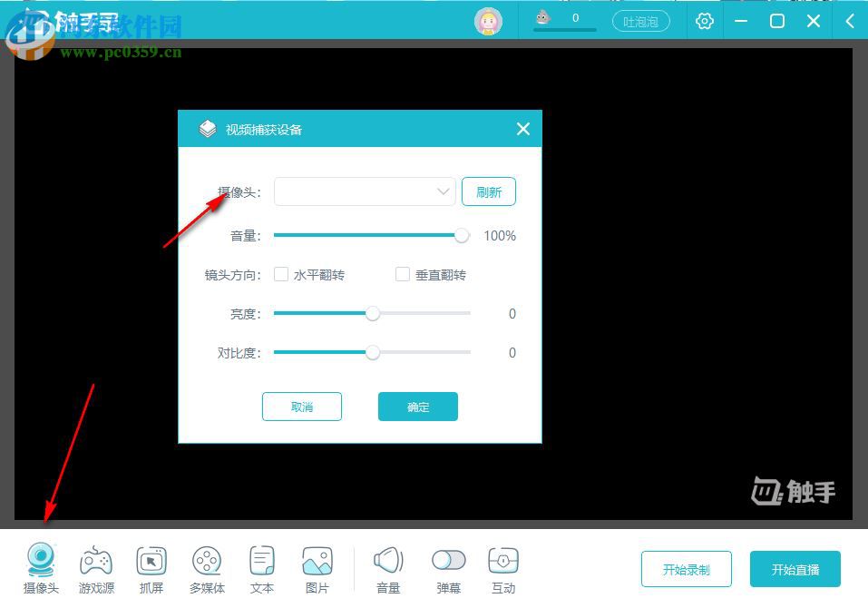The height and width of the screenshot is (608, 868).
Task: Click the 取消 cancel button
Action: pyautogui.click(x=302, y=407)
